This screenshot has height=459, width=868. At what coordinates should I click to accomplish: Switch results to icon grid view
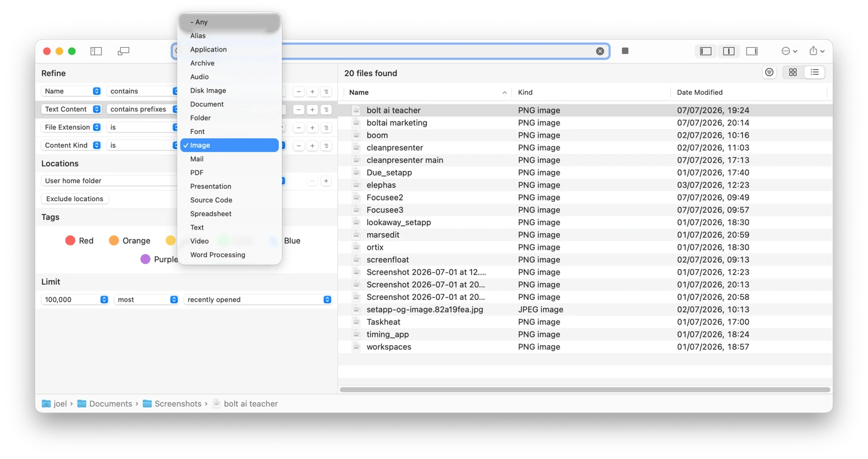click(x=792, y=72)
